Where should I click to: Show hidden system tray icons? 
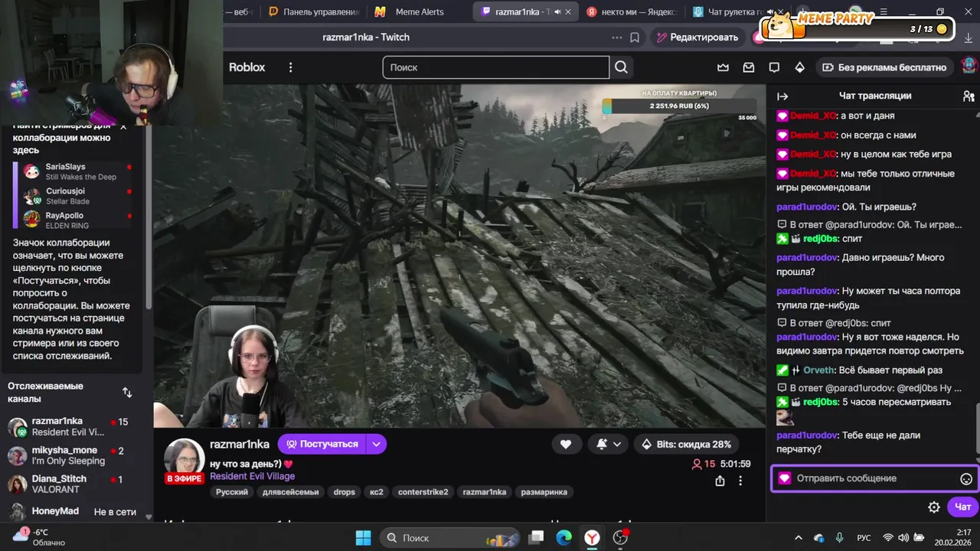pyautogui.click(x=799, y=537)
